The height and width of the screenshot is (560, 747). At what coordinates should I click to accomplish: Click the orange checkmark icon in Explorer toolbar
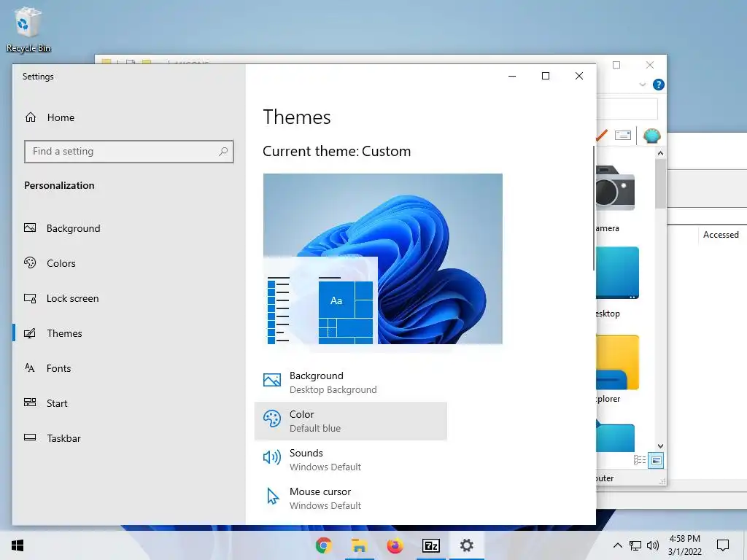[x=602, y=135]
